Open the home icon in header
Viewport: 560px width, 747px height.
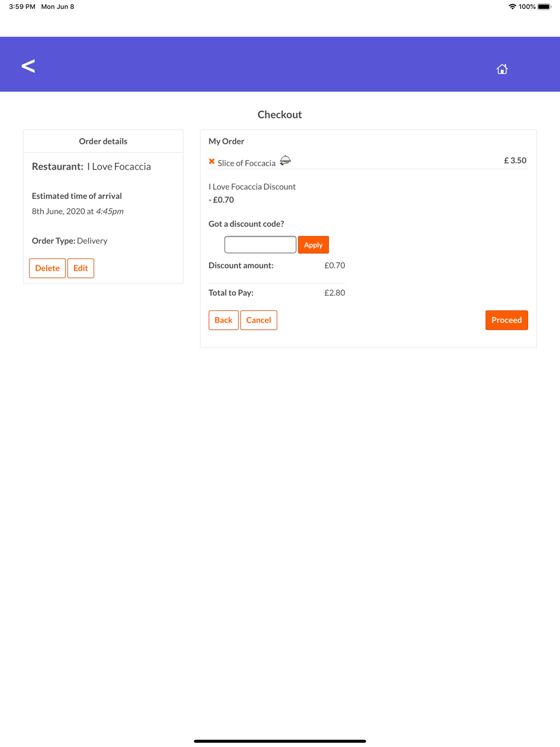[x=502, y=69]
